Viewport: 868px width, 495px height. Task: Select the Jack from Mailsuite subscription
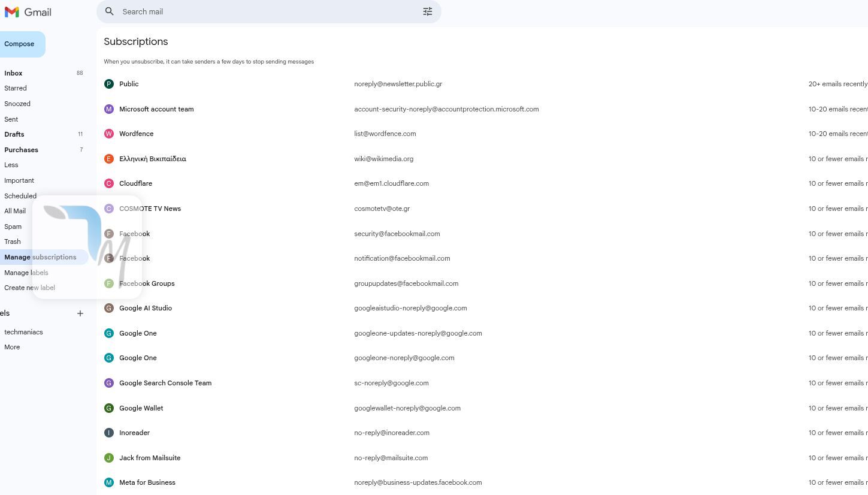(x=150, y=458)
